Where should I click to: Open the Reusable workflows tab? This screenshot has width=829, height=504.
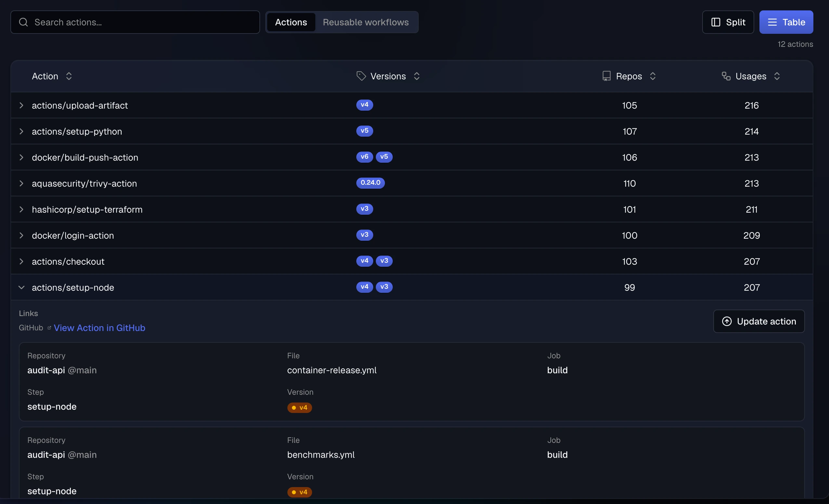366,22
